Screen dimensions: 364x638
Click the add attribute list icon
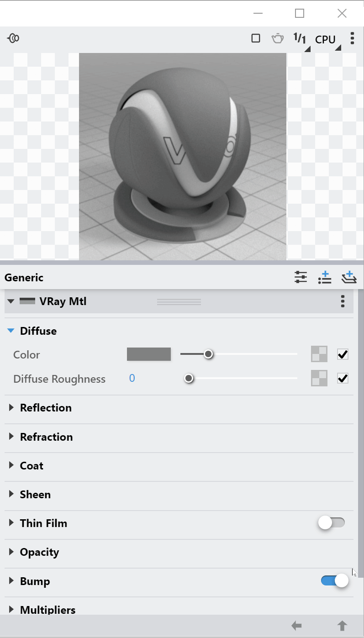324,277
